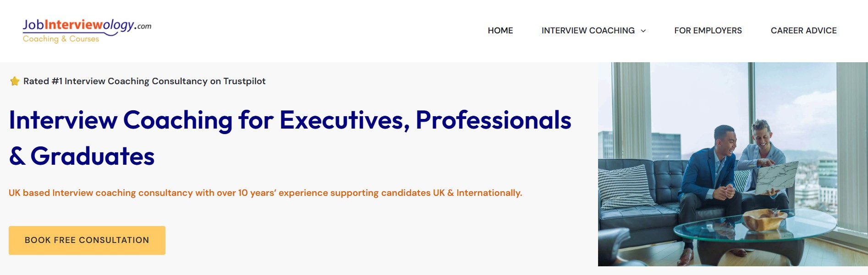868x275 pixels.
Task: Click the yellow star rating icon
Action: point(15,81)
